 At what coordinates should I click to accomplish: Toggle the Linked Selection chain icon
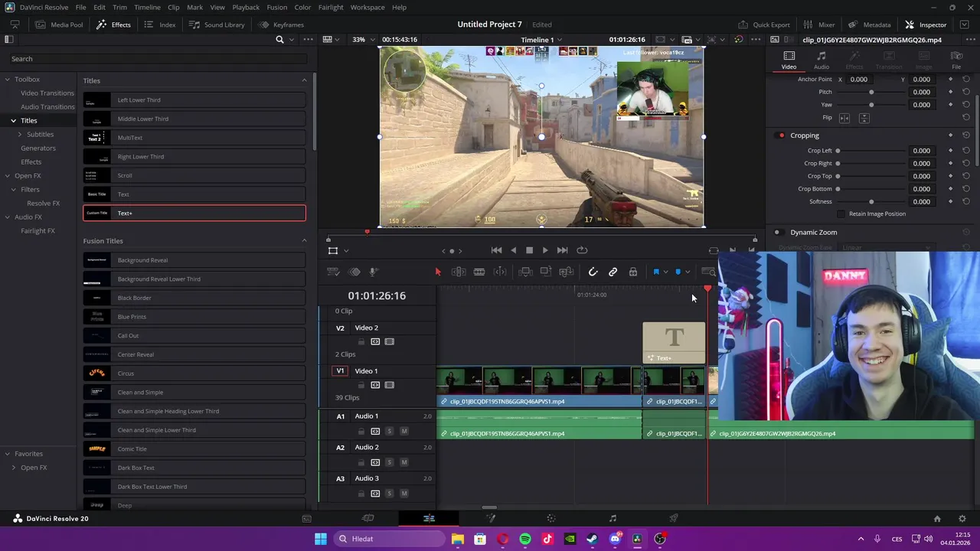pyautogui.click(x=612, y=272)
